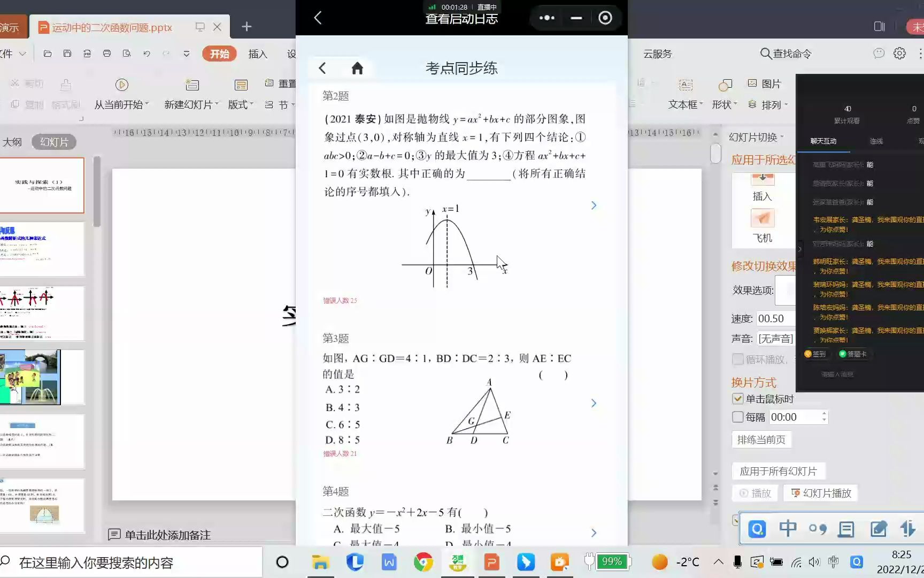Open the 版式 layout dropdown

(240, 105)
